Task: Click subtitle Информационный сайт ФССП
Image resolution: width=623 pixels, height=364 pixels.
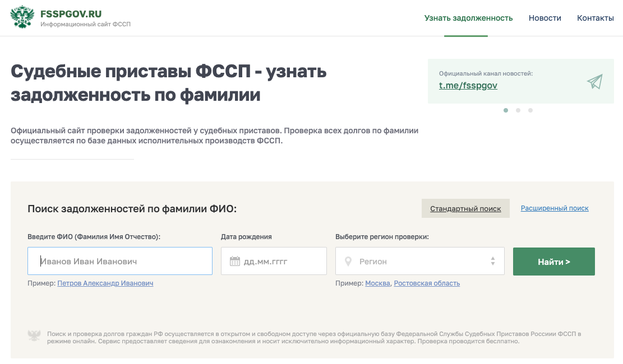Action: pyautogui.click(x=85, y=24)
